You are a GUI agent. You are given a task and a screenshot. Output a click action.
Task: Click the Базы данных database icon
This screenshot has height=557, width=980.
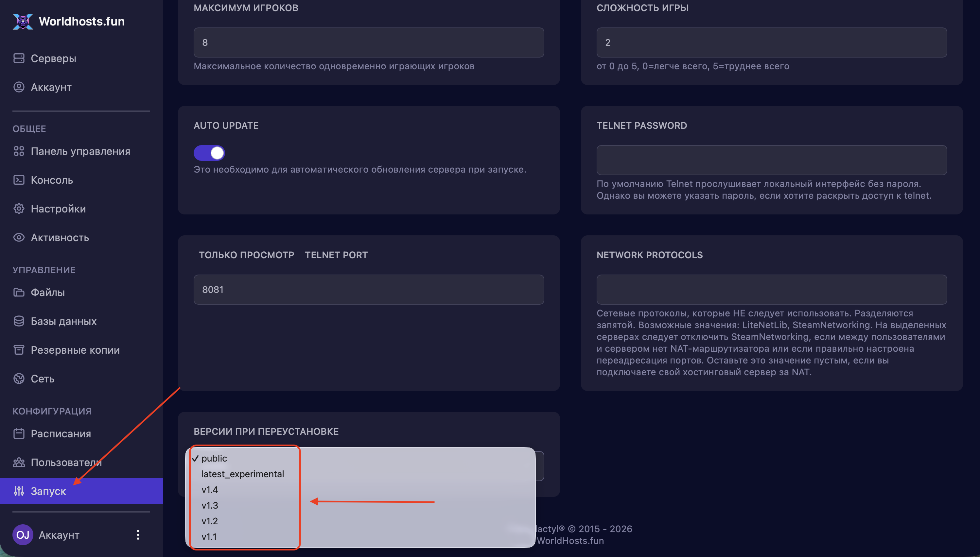tap(19, 321)
